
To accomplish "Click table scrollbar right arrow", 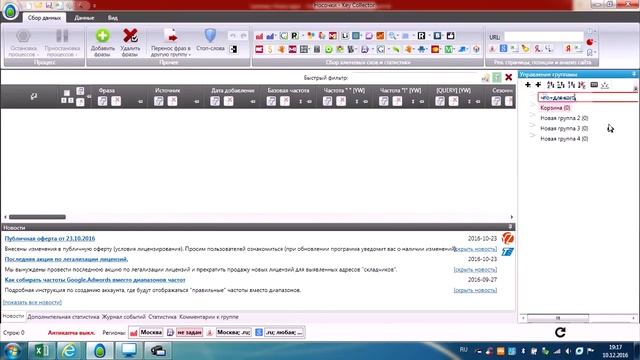I will coord(511,217).
